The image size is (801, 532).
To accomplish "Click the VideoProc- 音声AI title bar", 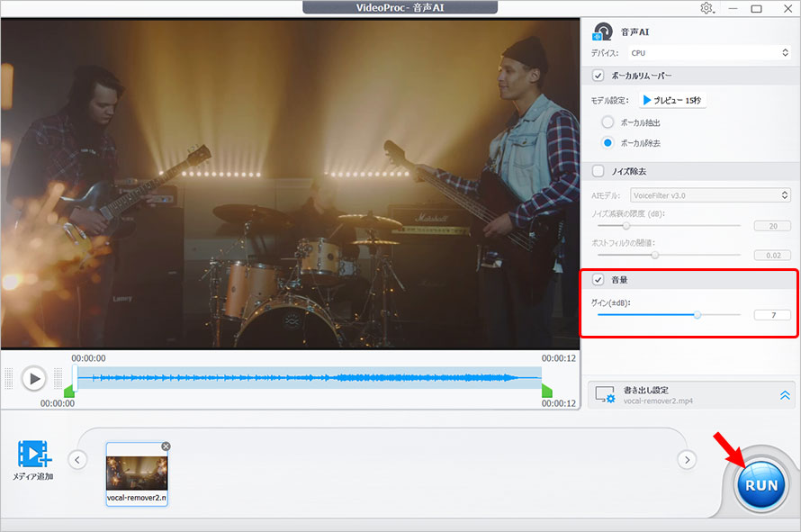I will click(400, 7).
